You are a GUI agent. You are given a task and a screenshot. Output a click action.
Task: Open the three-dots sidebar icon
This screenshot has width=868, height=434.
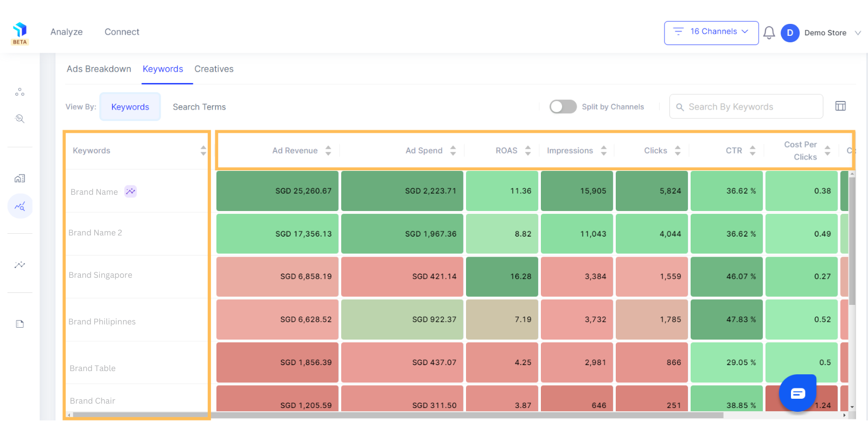[x=20, y=92]
